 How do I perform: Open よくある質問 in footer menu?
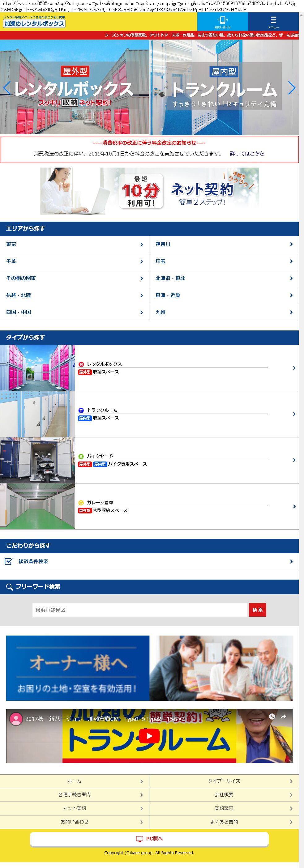click(x=224, y=822)
